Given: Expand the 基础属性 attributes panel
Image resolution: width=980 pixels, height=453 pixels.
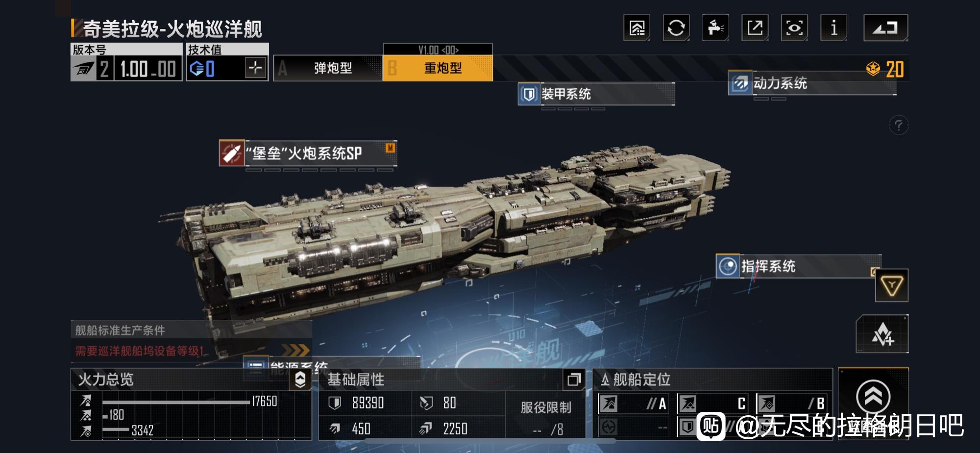Looking at the screenshot, I should 574,379.
